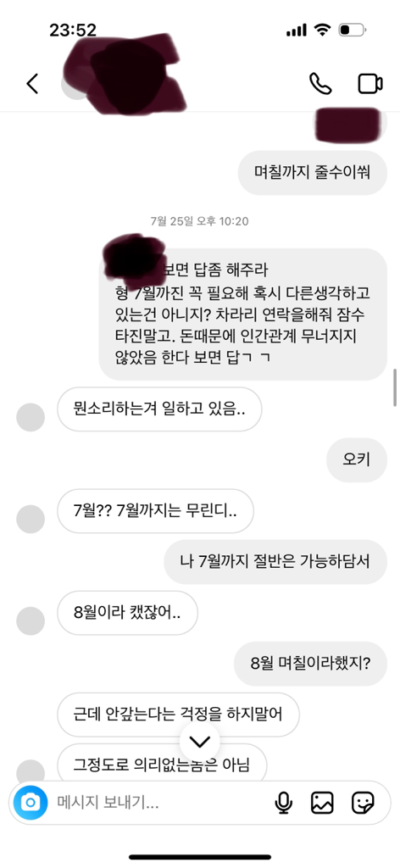Tap the back arrow in header
This screenshot has width=400, height=868.
point(33,84)
